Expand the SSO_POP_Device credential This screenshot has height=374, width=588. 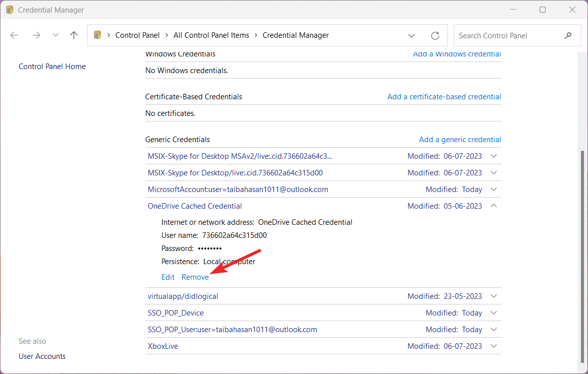click(494, 313)
